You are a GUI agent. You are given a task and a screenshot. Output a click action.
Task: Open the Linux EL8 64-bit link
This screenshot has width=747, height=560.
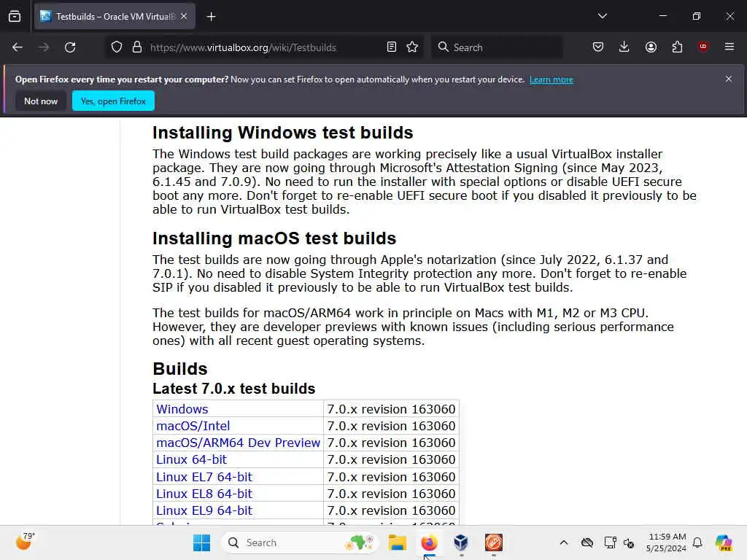pos(204,494)
